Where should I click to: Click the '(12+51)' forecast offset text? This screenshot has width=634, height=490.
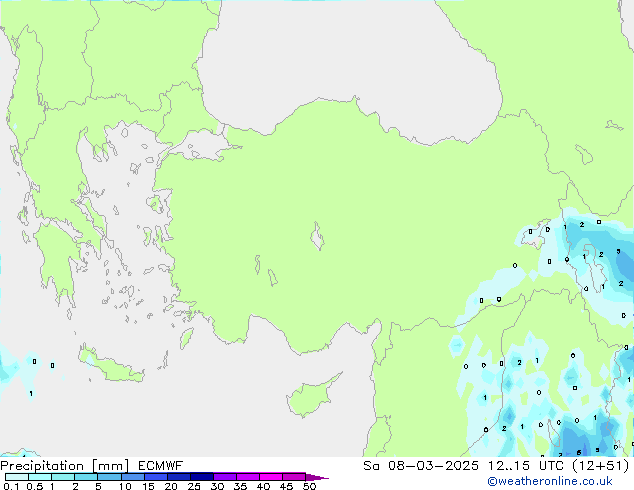(x=601, y=466)
